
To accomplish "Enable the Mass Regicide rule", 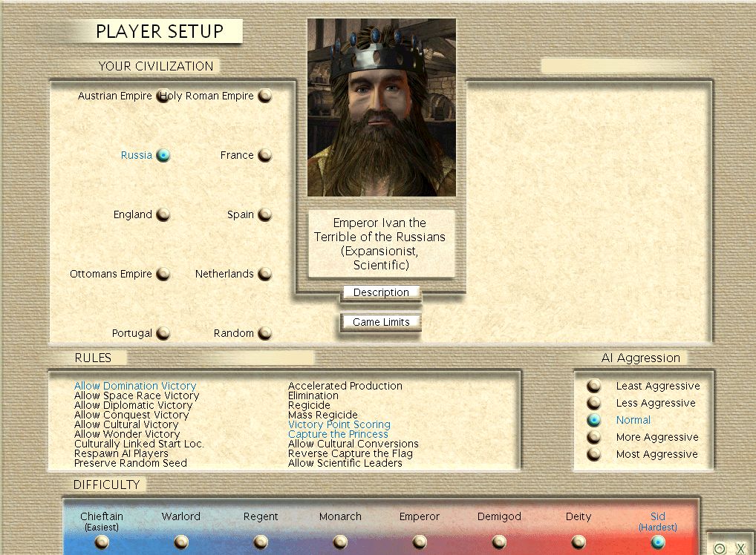I will tap(323, 415).
